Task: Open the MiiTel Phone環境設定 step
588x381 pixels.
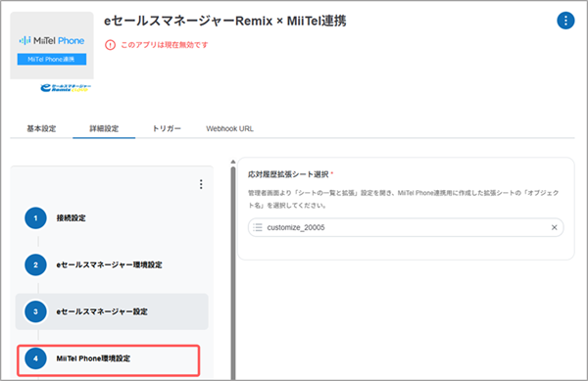Action: click(x=109, y=360)
